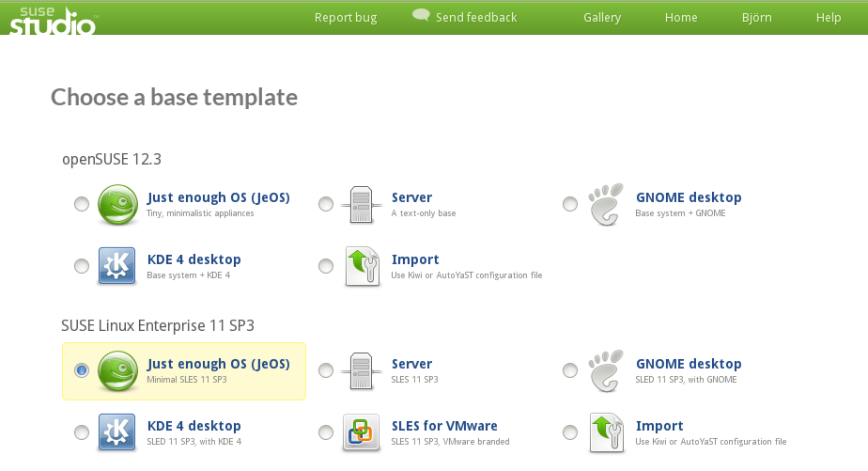Click the SLES for VMware boxes icon
Screen dimensions: 868x471
[x=361, y=432]
